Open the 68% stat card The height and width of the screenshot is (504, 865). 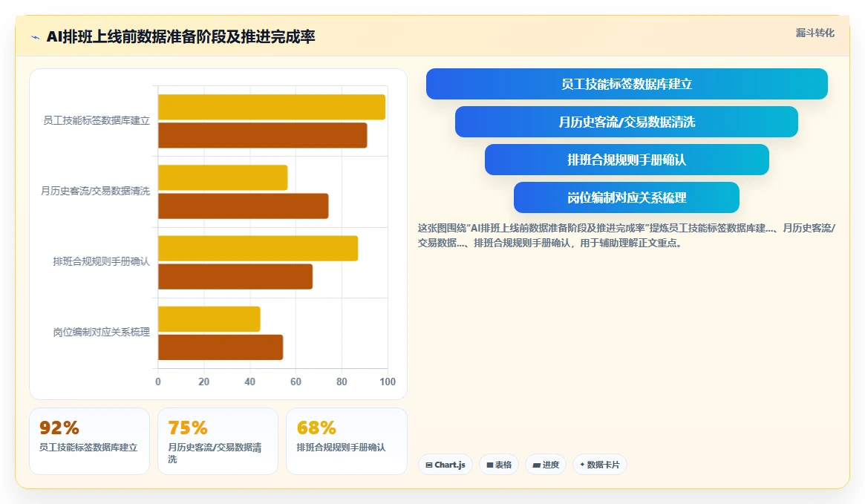click(x=347, y=441)
